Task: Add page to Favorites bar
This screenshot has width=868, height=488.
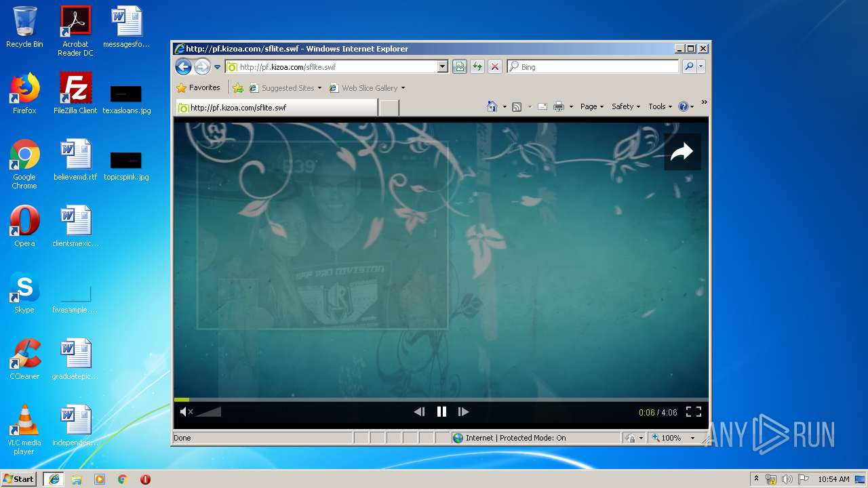Action: [238, 87]
